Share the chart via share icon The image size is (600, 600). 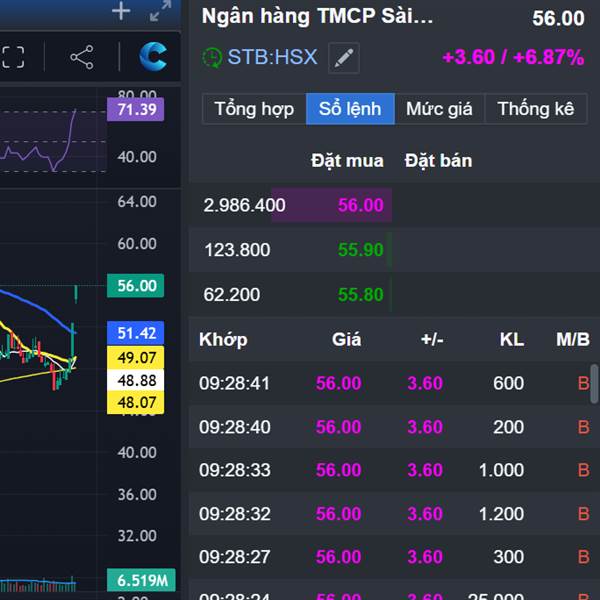[82, 57]
